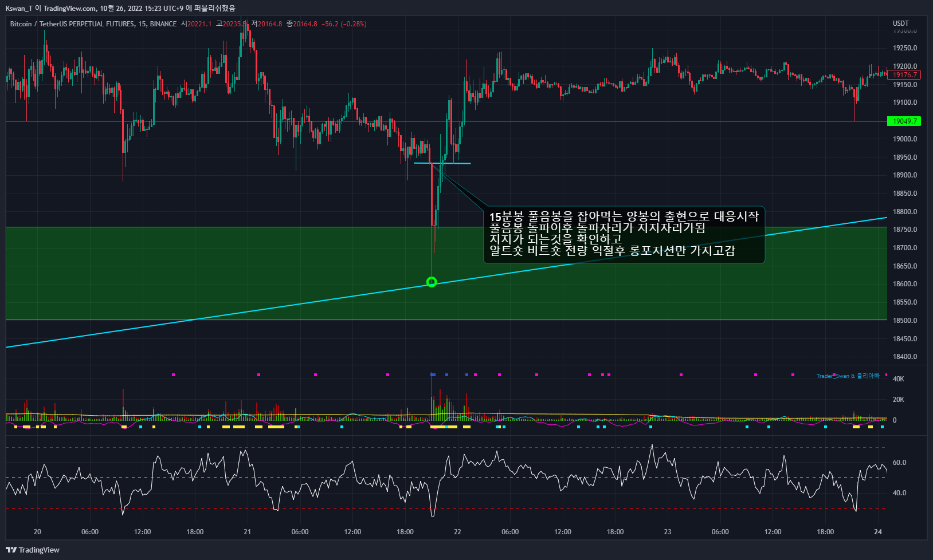Click the 18600.0 price axis label
This screenshot has width=933, height=560.
(905, 284)
